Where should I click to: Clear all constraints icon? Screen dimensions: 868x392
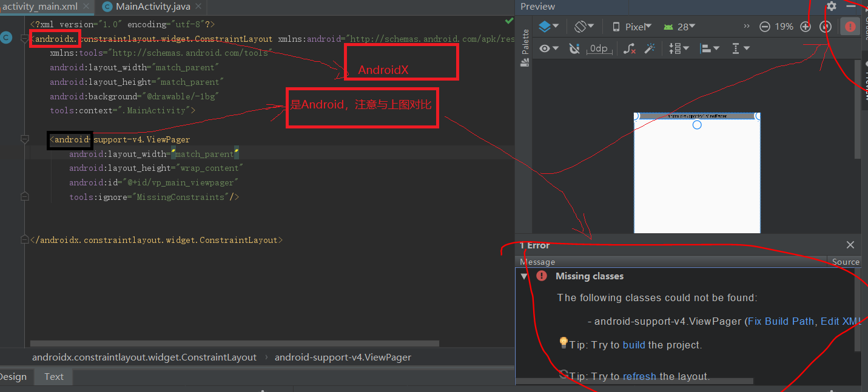pyautogui.click(x=630, y=48)
